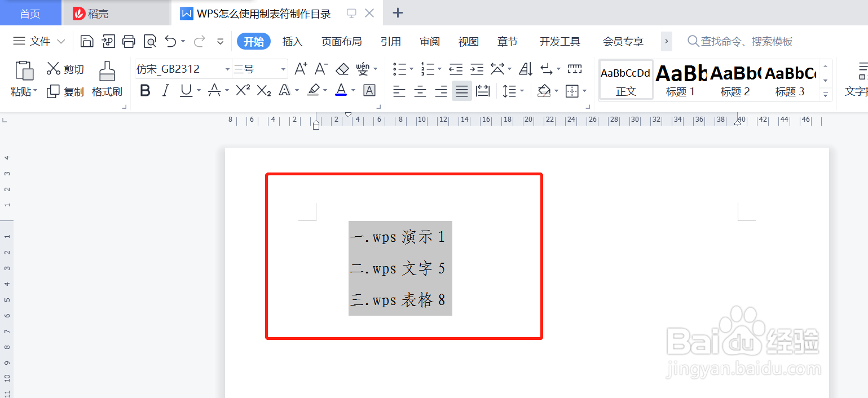Apply the 标题 2 style

735,80
